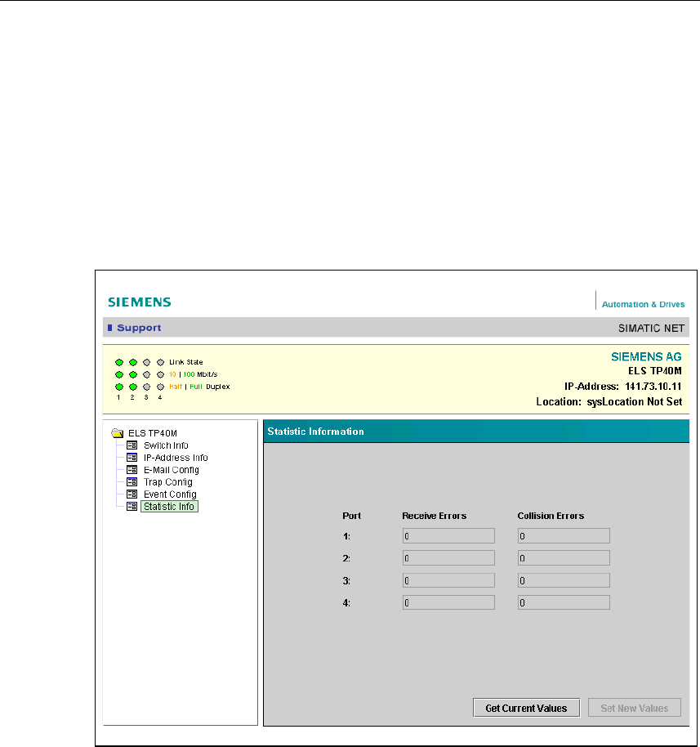Click the Event Config page icon

pos(132,494)
